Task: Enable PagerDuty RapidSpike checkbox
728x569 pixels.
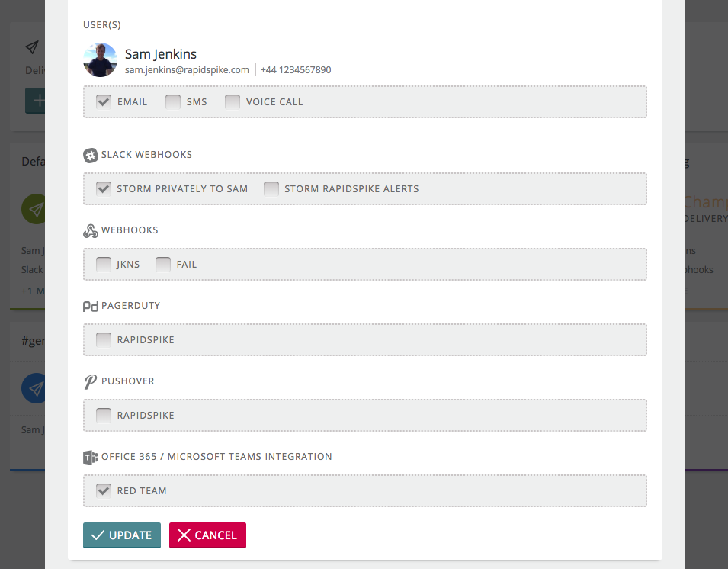Action: (x=104, y=339)
